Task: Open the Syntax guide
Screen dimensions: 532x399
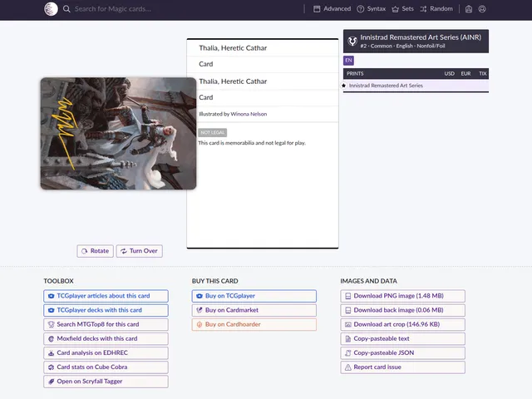Action: (372, 9)
